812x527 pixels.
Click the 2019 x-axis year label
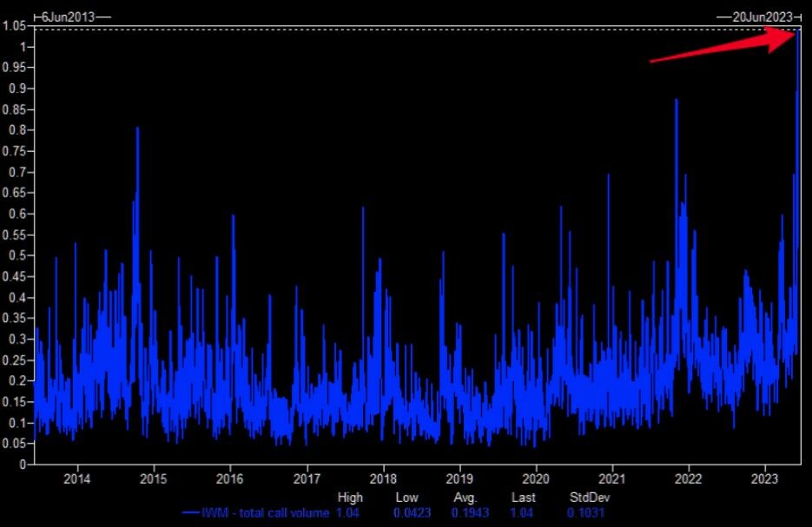pos(459,479)
